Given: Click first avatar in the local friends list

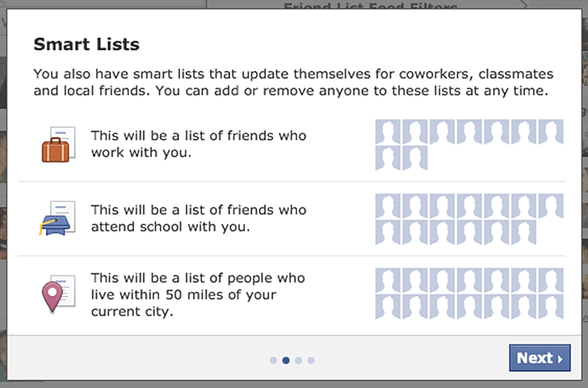Looking at the screenshot, I should [388, 281].
